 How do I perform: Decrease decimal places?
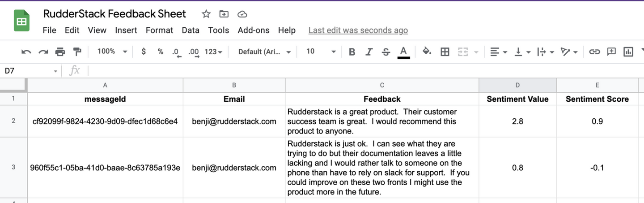coord(177,52)
